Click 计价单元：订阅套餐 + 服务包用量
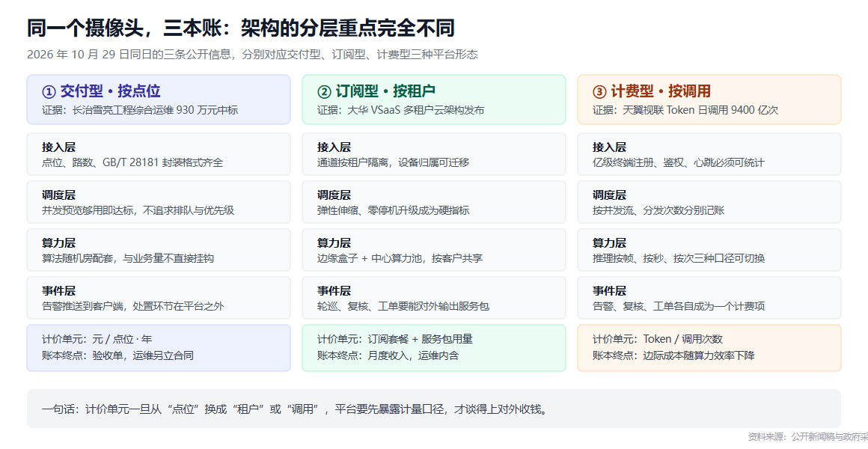 pos(394,340)
